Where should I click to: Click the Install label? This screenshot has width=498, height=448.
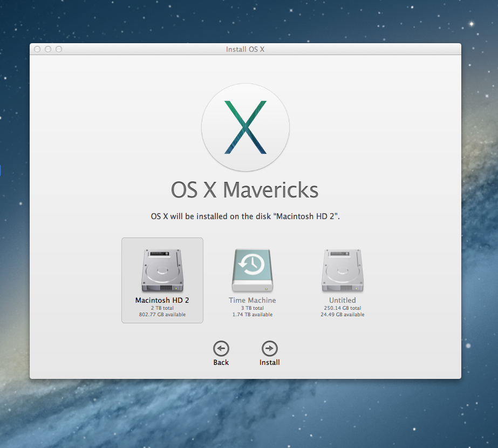(270, 363)
